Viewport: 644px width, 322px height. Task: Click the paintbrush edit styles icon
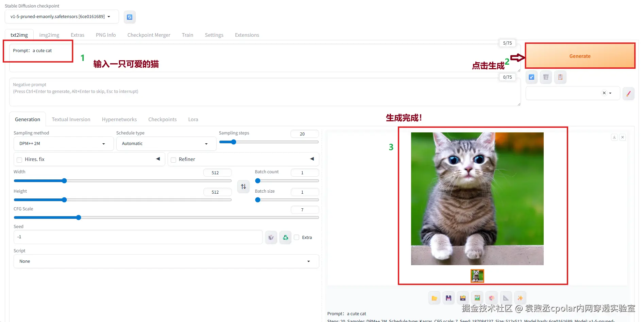(628, 93)
